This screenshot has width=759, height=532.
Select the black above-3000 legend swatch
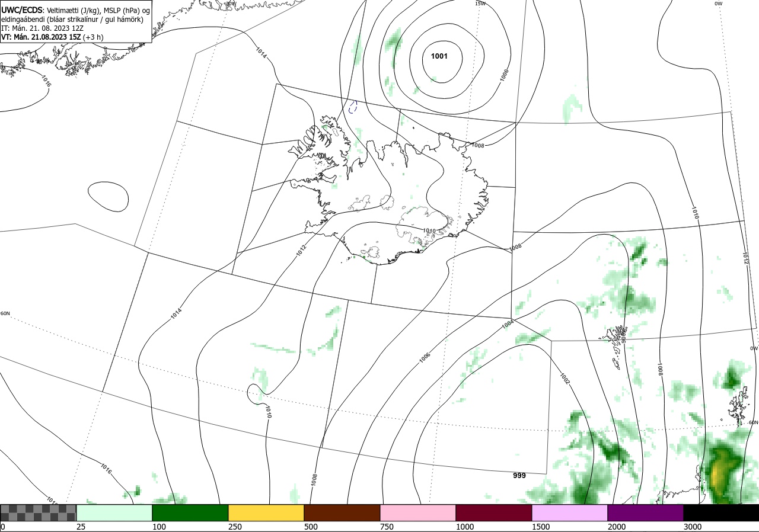tap(721, 512)
